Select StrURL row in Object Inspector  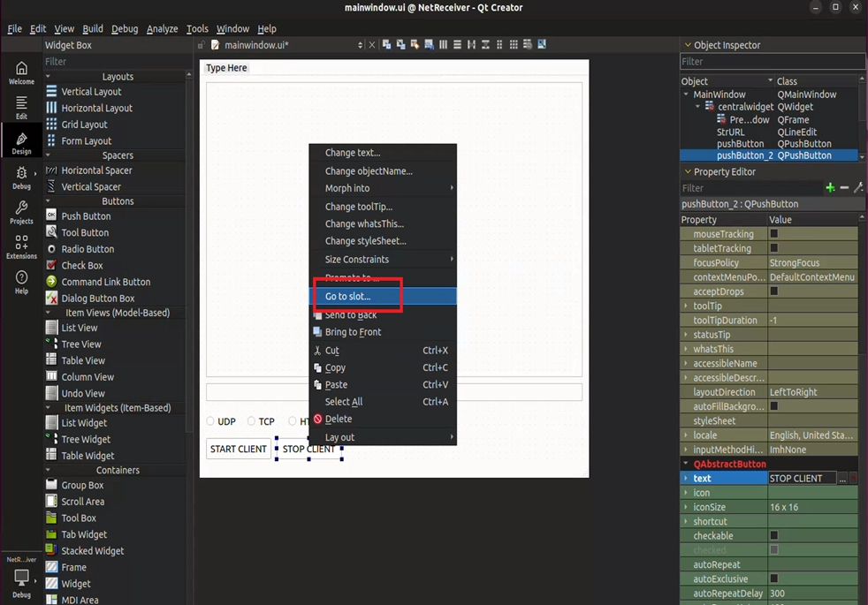769,132
